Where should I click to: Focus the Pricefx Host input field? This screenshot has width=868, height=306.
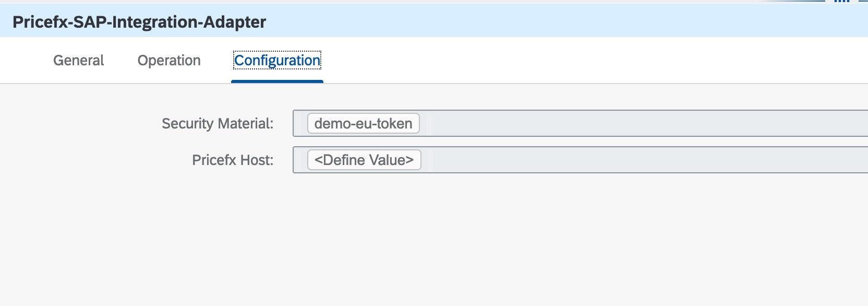click(x=626, y=160)
